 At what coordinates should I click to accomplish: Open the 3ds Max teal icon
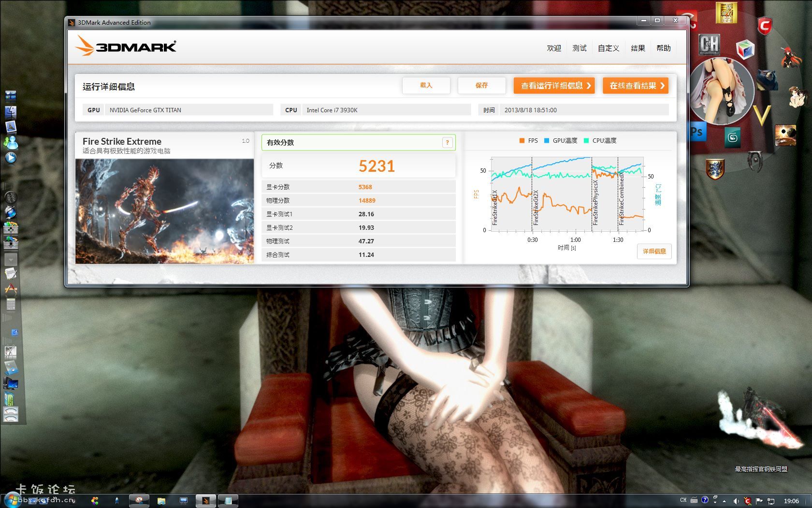click(x=733, y=138)
